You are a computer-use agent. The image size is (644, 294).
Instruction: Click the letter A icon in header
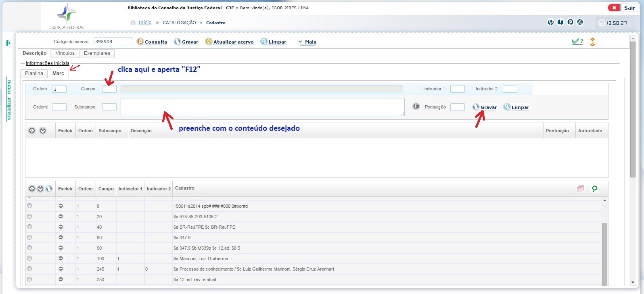click(x=580, y=22)
